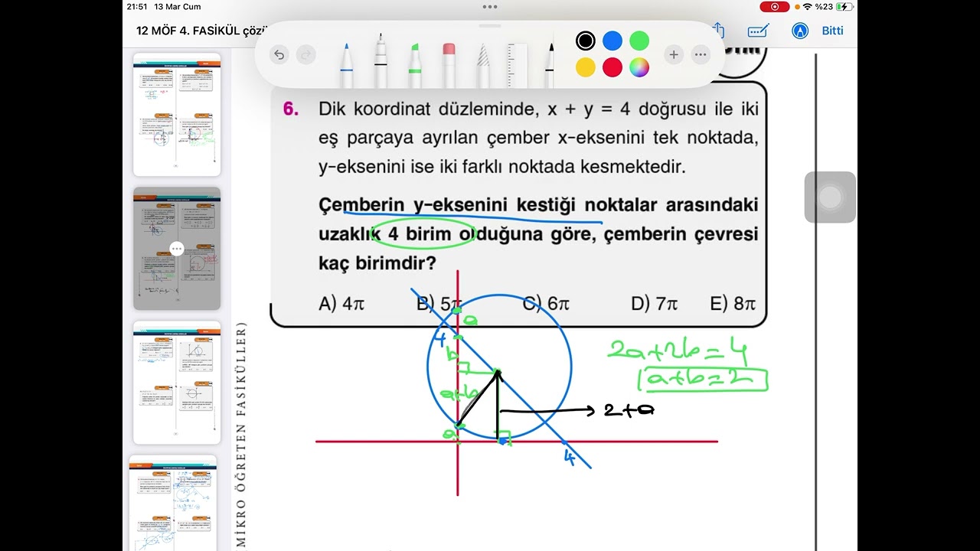Tap the words 'kaç birimdir?' in the question

click(377, 264)
